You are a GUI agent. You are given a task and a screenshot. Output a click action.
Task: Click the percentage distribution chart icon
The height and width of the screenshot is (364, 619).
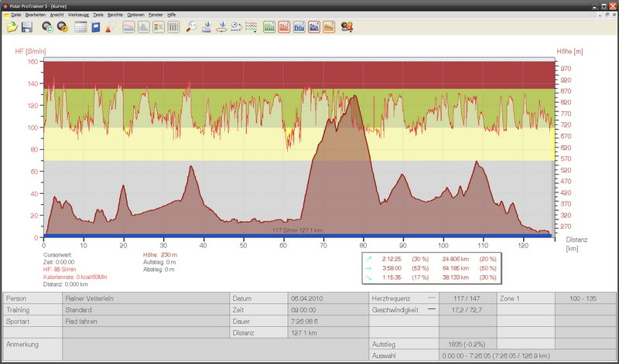coord(158,27)
